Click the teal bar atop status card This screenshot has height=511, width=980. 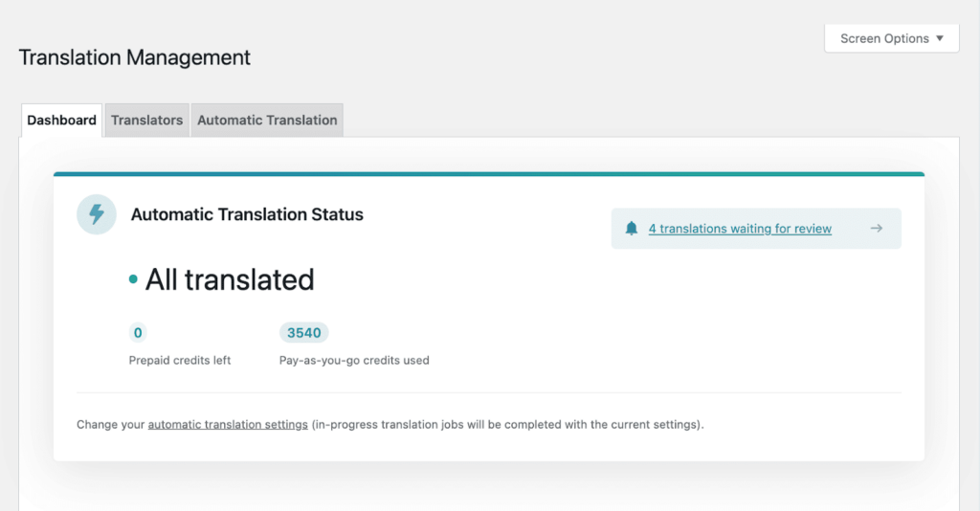point(489,174)
